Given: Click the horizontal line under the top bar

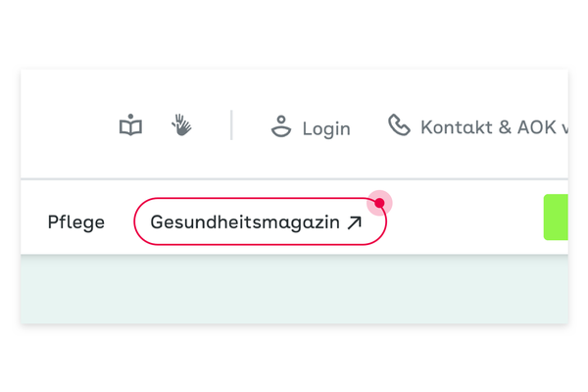Looking at the screenshot, I should 294,179.
